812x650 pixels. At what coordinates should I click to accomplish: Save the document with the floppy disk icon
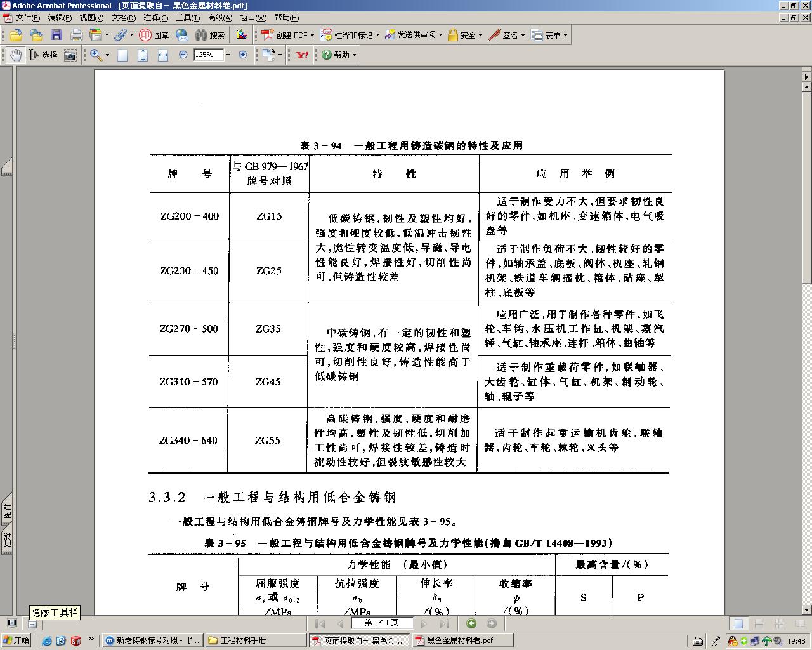[56, 35]
